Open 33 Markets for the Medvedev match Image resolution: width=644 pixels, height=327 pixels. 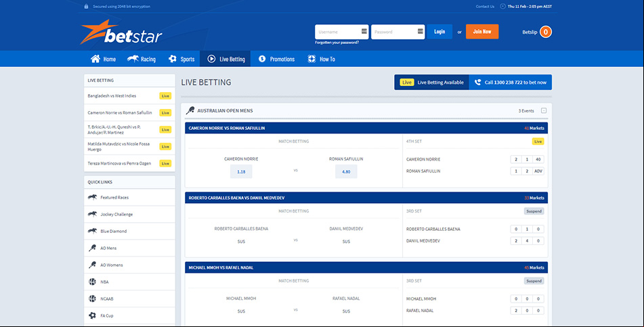[534, 198]
